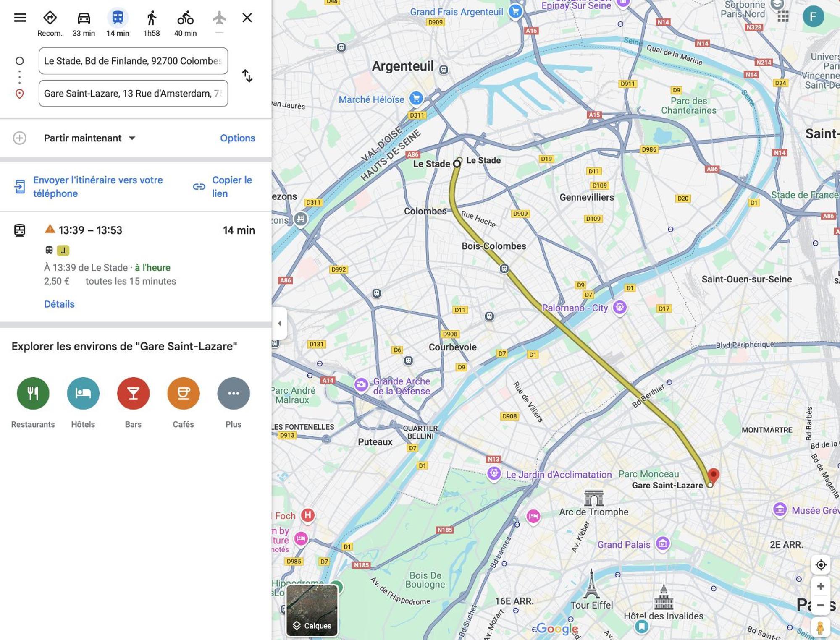This screenshot has width=840, height=640.
Task: Open the Google apps grid
Action: click(x=783, y=16)
